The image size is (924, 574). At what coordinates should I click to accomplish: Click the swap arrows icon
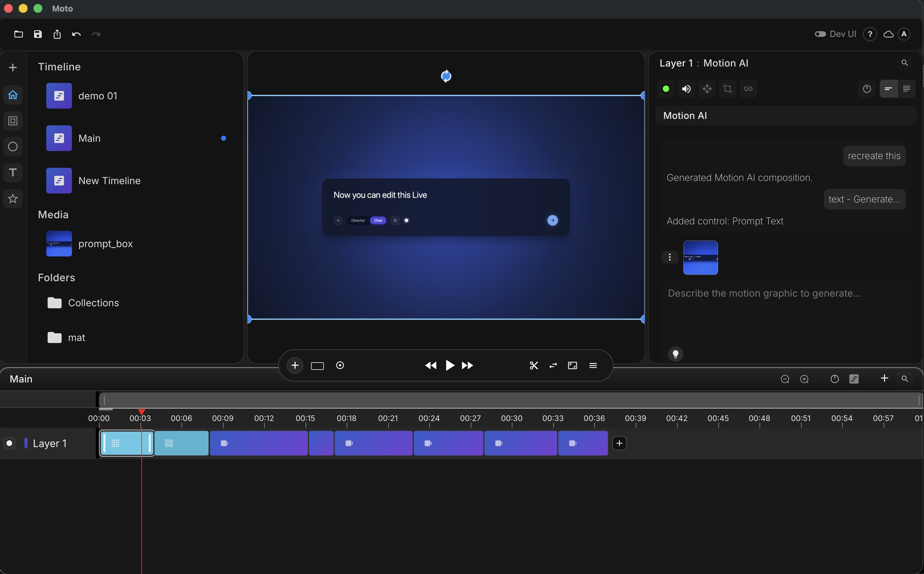click(553, 366)
